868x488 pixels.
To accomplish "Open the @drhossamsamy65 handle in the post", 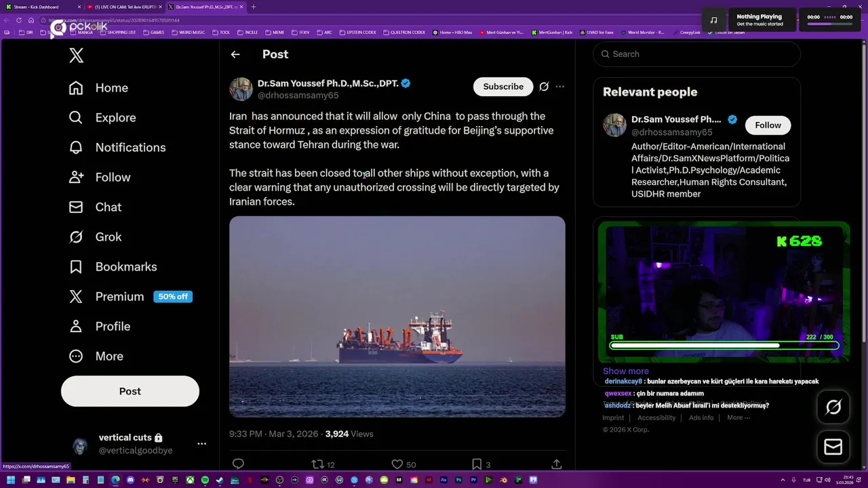I will [298, 96].
